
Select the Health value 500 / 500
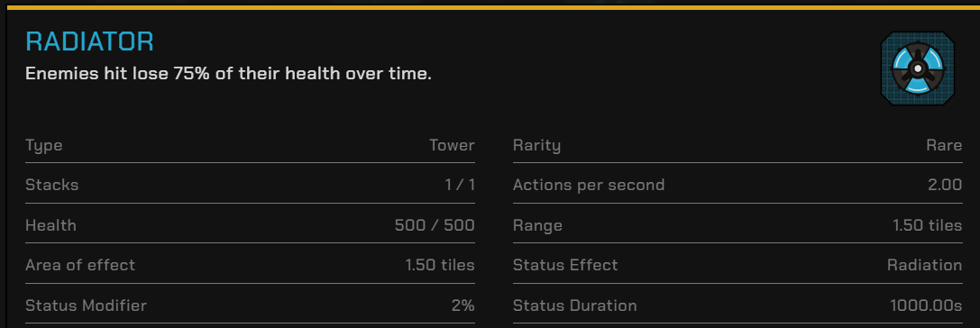tap(435, 225)
